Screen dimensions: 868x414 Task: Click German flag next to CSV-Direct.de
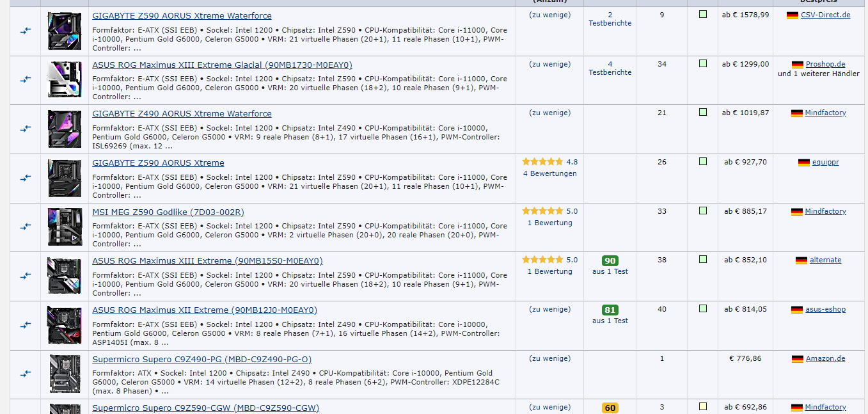click(x=793, y=15)
